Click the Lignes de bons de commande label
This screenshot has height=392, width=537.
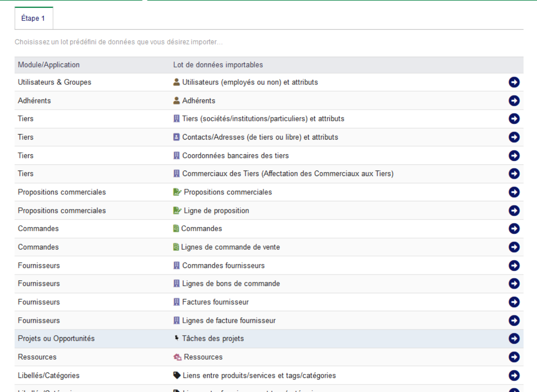[x=231, y=283]
